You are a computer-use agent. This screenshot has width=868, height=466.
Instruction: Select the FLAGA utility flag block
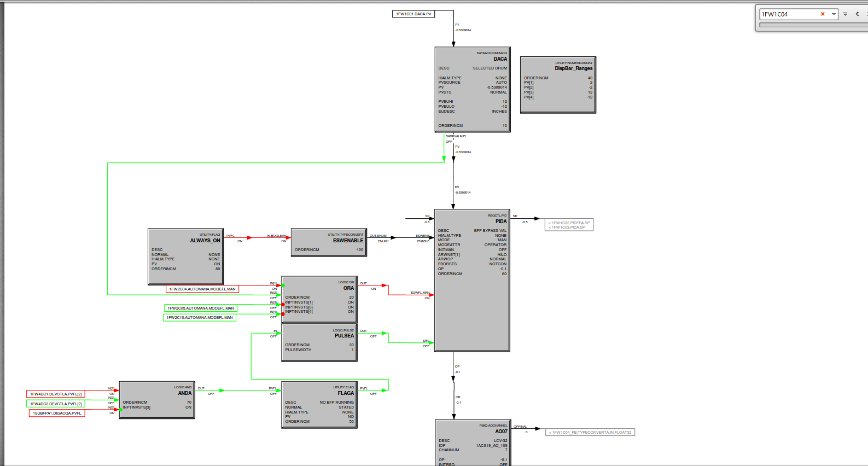click(x=319, y=404)
